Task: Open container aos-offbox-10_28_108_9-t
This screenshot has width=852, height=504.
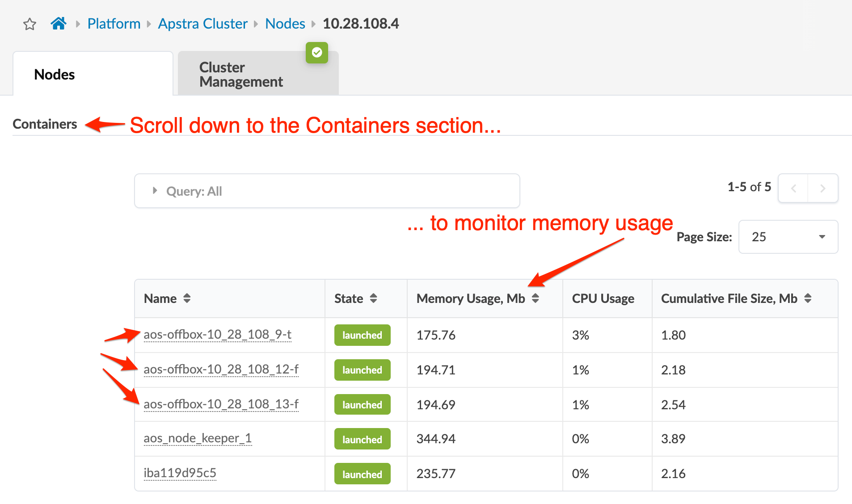Action: tap(218, 335)
